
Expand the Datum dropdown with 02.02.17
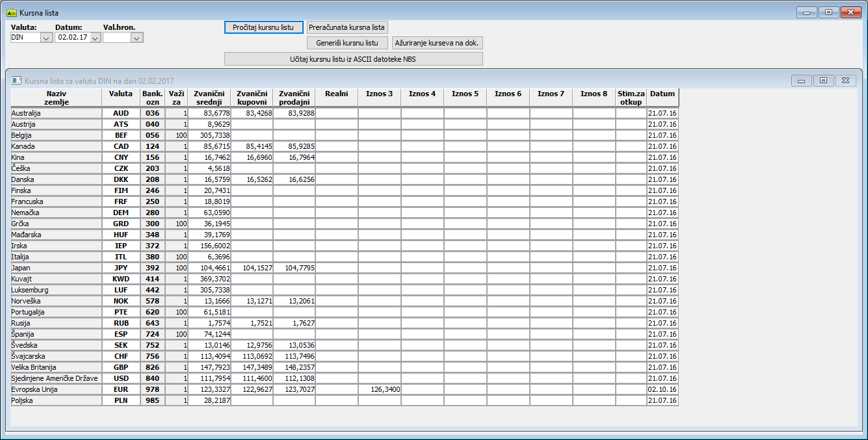pos(95,38)
